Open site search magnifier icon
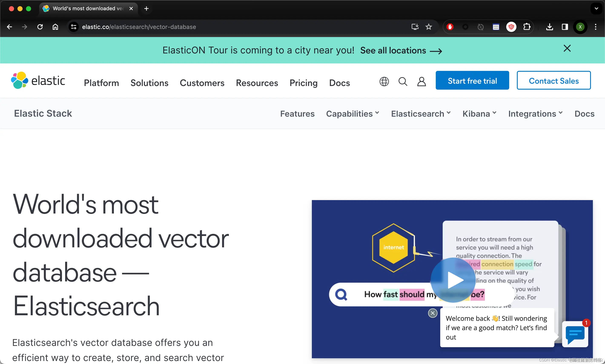The height and width of the screenshot is (364, 605). click(x=403, y=82)
